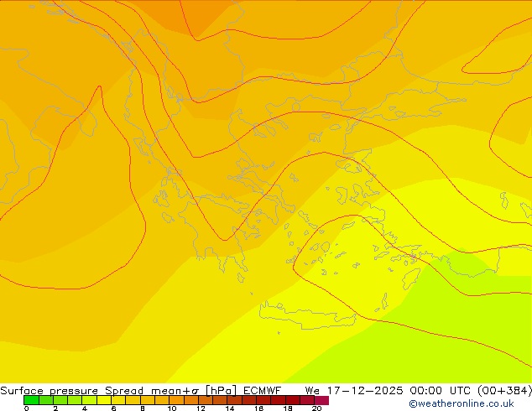This screenshot has height=411, width=532.
Task: Click the green legend swatch above 0
Action: point(31,400)
